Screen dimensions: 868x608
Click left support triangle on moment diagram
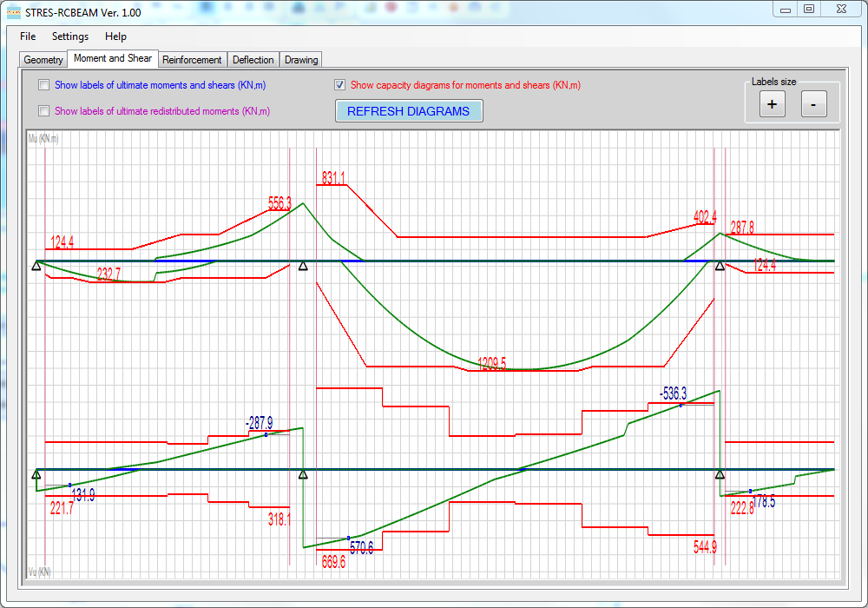tap(36, 267)
